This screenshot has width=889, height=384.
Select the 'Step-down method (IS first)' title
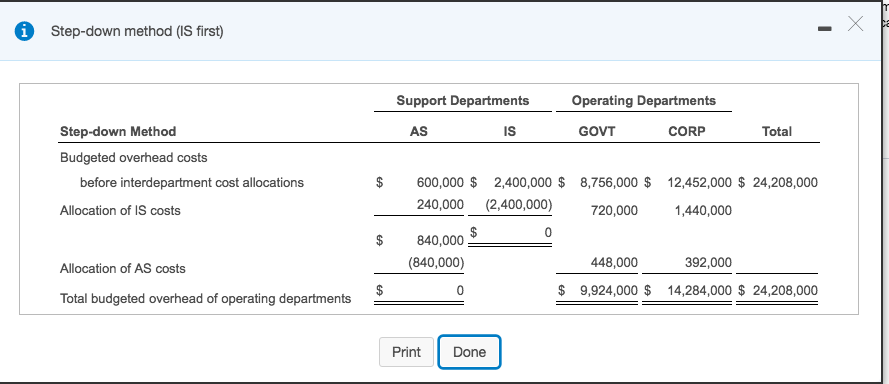(137, 31)
